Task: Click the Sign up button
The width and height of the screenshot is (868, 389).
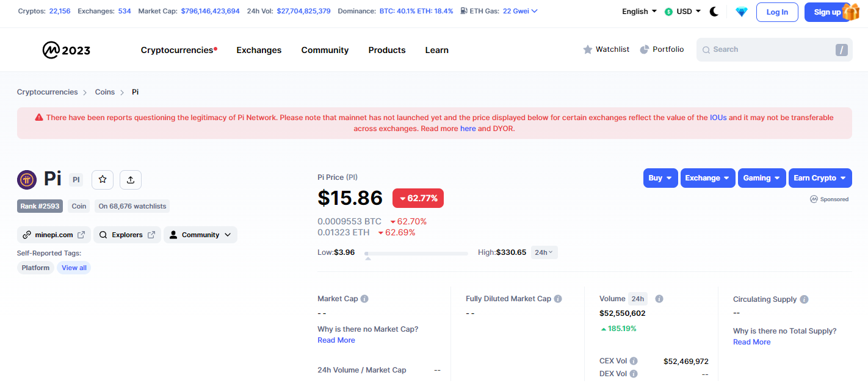Action: pos(827,12)
